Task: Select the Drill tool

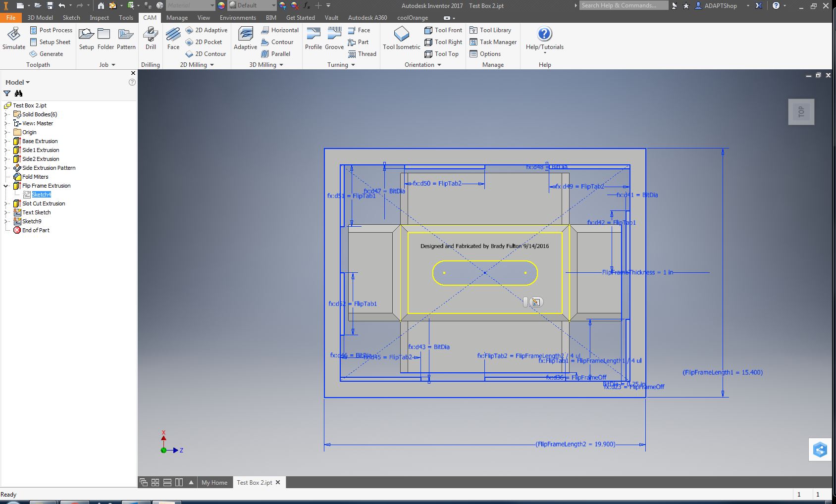Action: [151, 39]
